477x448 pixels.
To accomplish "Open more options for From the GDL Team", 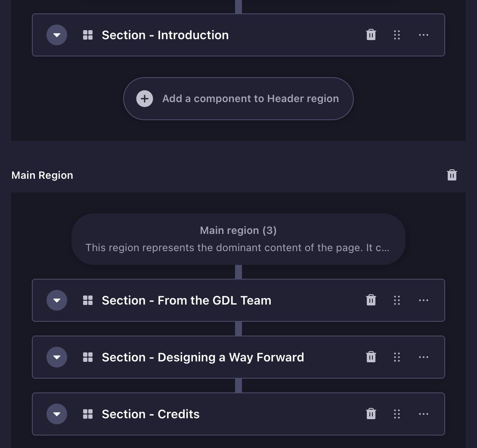I will coord(424,300).
